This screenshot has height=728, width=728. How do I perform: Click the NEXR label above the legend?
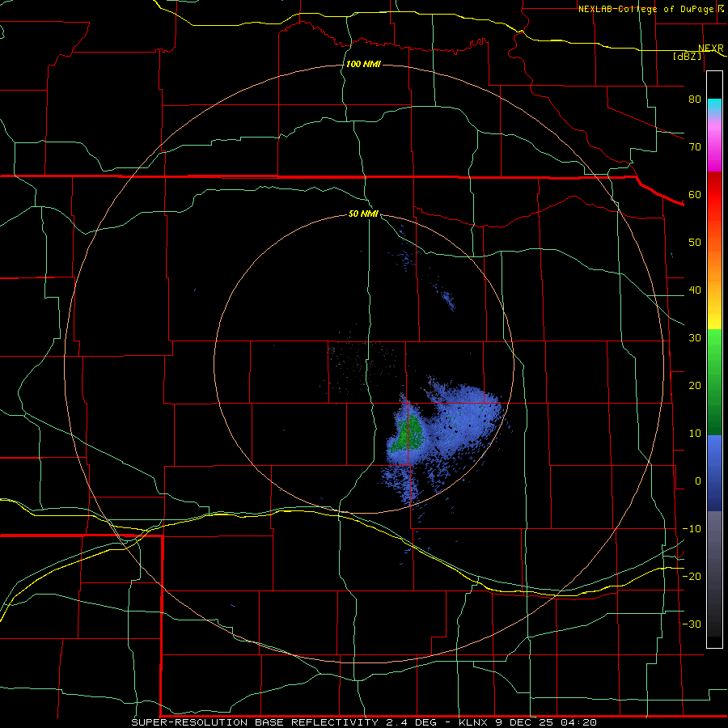710,49
